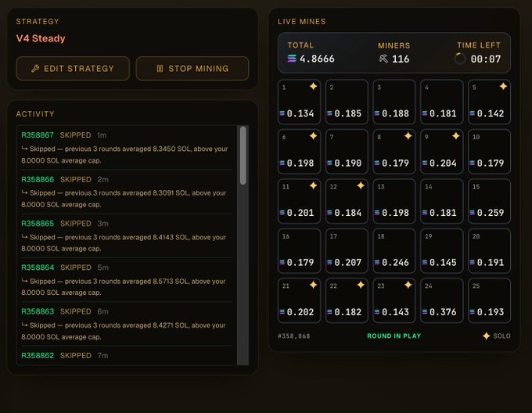Select mine tile number 18
The width and height of the screenshot is (532, 413).
(x=394, y=251)
